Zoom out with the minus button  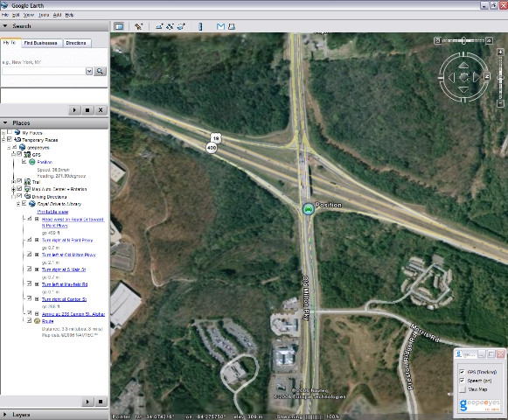coord(500,103)
